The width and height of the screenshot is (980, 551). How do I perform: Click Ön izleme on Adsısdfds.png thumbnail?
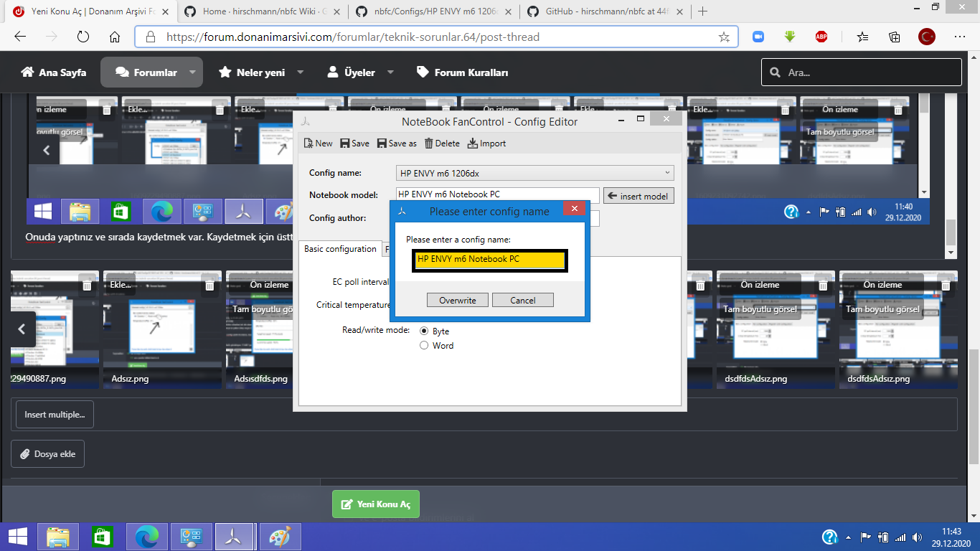[x=269, y=285]
